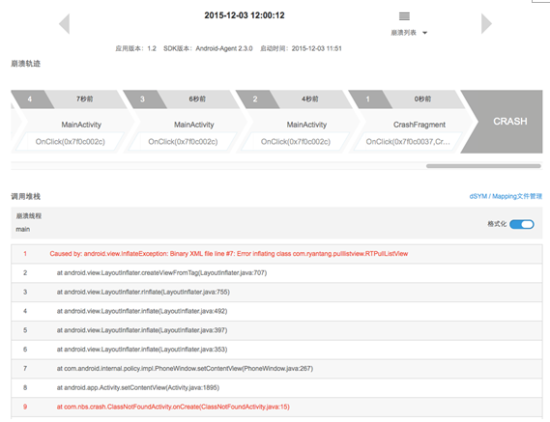Go to next crash with right arrow
Screen dimensions: 550x422
[486, 24]
